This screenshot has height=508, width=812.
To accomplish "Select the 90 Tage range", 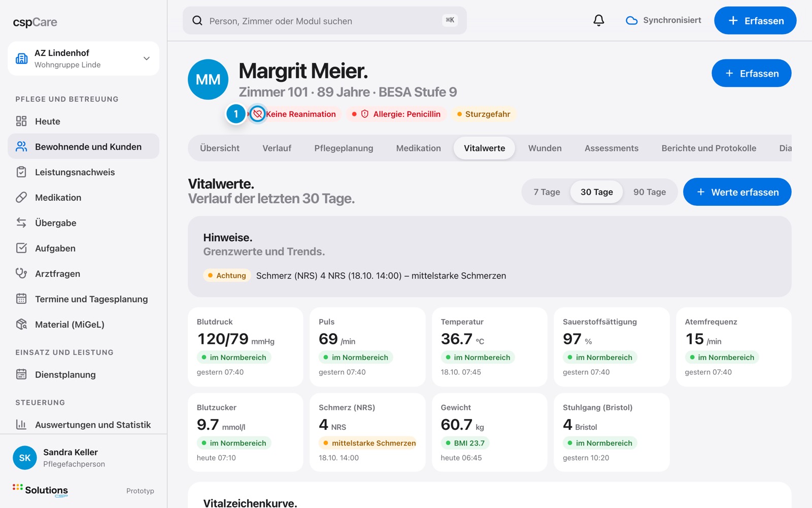I will click(650, 192).
